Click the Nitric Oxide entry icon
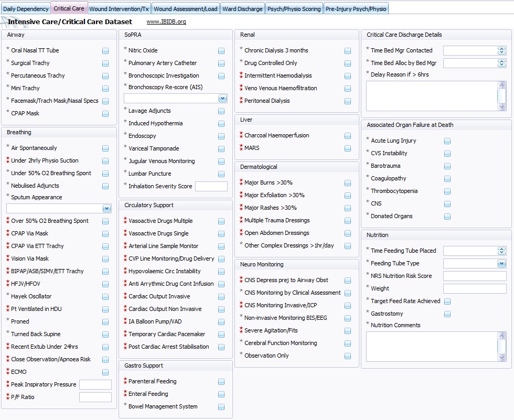Screen dimensions: 514x420 221,51
